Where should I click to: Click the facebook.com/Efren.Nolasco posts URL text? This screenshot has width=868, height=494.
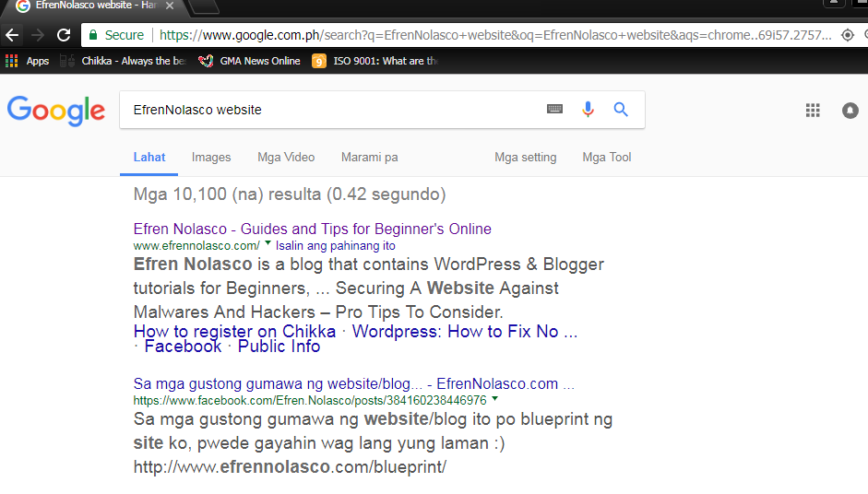[310, 400]
